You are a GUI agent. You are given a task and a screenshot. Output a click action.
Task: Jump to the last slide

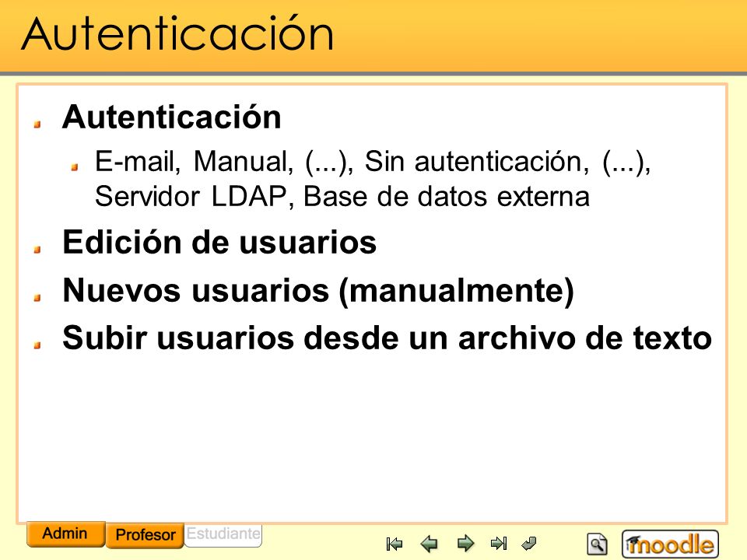pos(499,543)
